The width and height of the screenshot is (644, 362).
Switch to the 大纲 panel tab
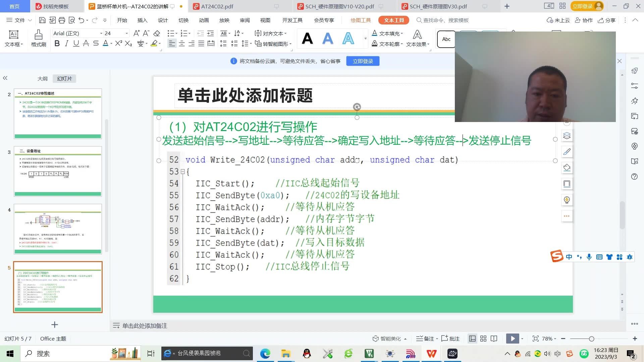pyautogui.click(x=42, y=78)
